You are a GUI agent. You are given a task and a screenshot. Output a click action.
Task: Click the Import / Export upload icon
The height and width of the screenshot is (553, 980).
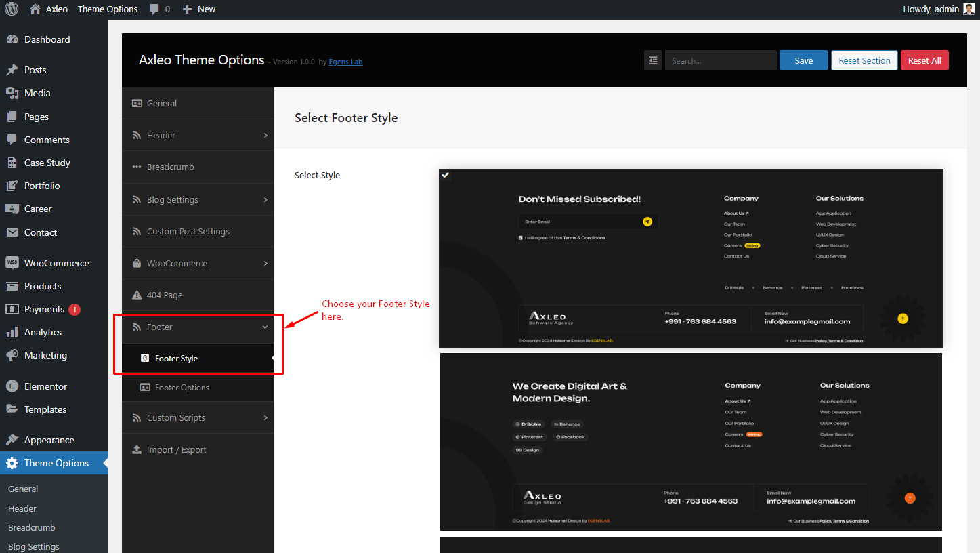pyautogui.click(x=137, y=449)
